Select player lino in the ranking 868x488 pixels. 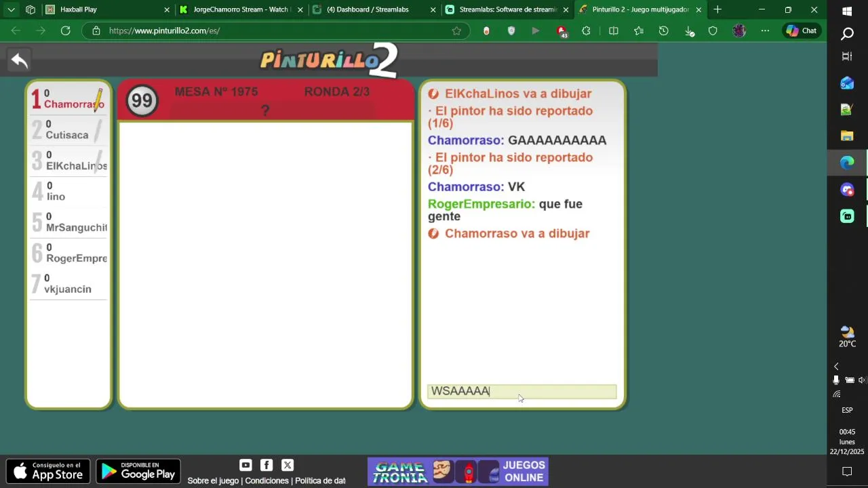68,191
